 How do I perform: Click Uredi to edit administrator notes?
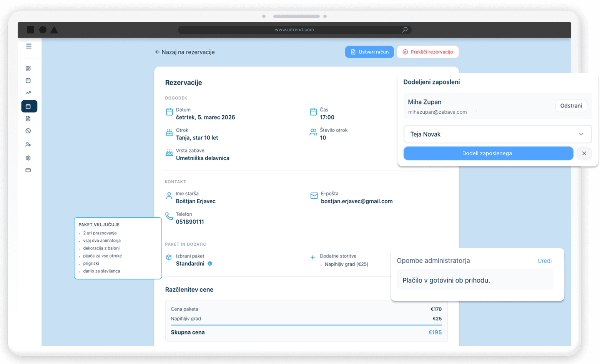pos(544,261)
